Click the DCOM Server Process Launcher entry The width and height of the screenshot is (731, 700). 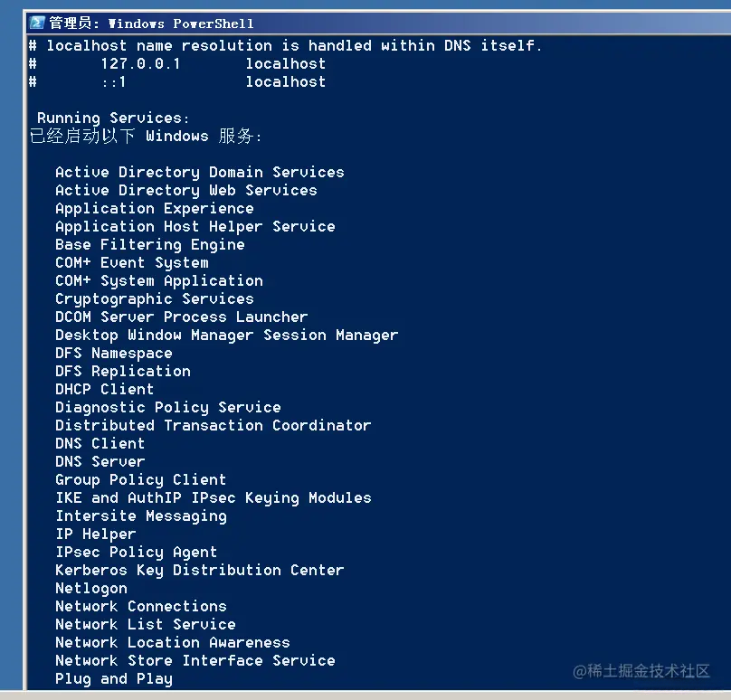pos(181,317)
